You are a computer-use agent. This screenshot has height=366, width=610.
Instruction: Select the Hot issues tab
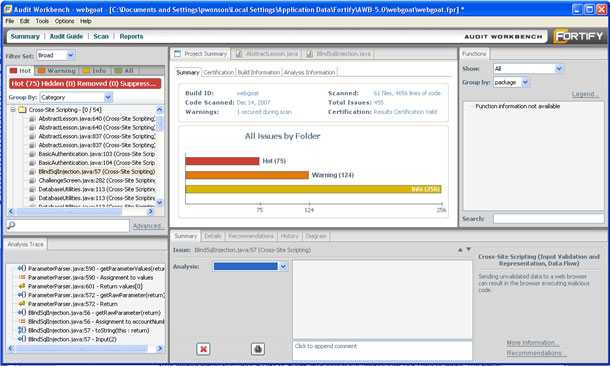click(20, 70)
